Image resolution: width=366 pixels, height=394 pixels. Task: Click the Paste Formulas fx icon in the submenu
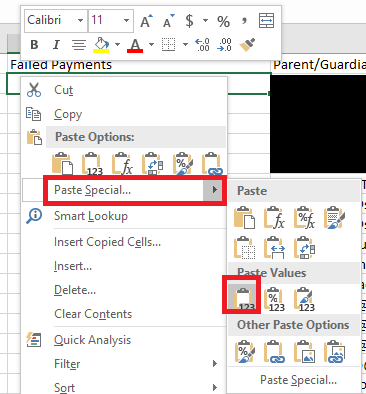click(x=275, y=218)
